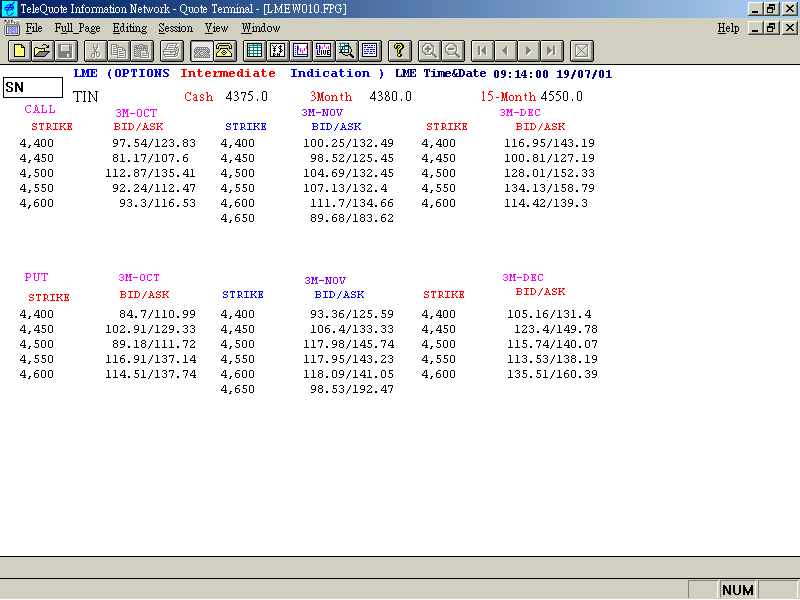
Task: Close the inner document window
Action: click(790, 28)
